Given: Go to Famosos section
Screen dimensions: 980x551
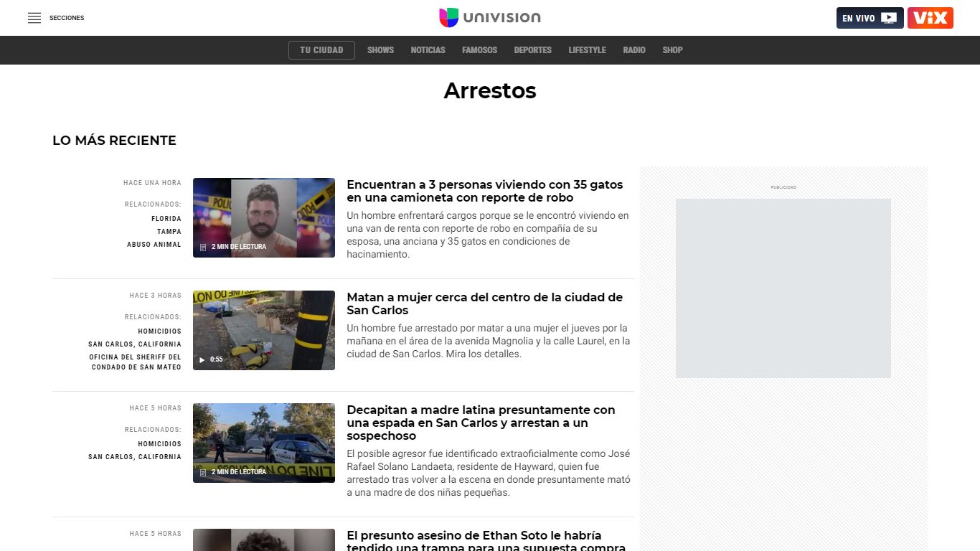Looking at the screenshot, I should click(x=479, y=50).
